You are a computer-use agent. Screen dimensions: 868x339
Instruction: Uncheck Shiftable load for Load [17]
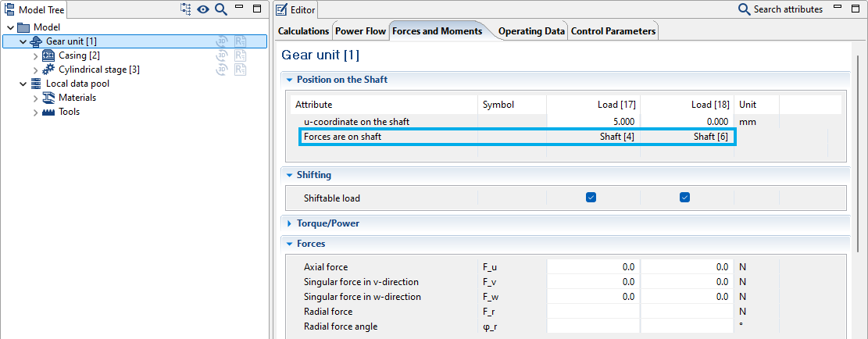coord(591,198)
